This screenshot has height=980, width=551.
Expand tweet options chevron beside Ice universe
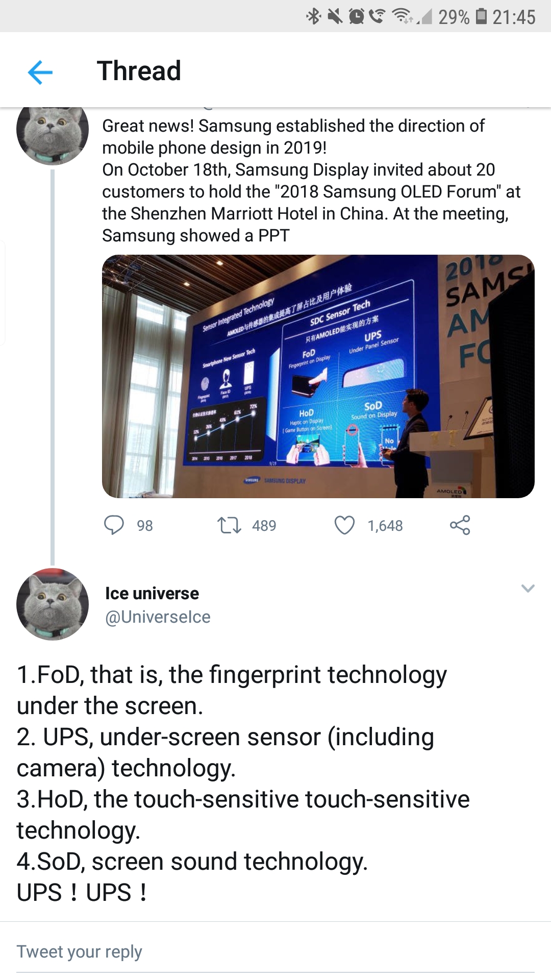click(528, 589)
